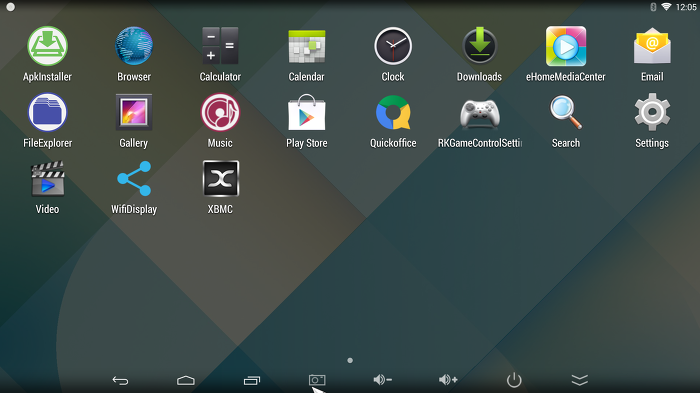
Task: Open the Email app
Action: pos(652,46)
